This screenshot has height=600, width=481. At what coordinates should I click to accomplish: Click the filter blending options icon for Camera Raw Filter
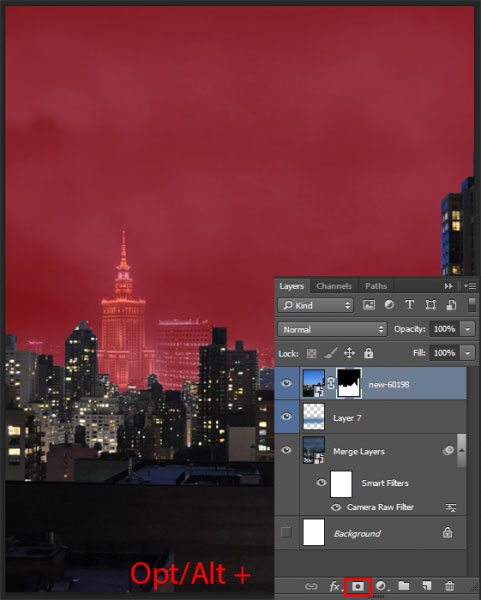[x=451, y=507]
